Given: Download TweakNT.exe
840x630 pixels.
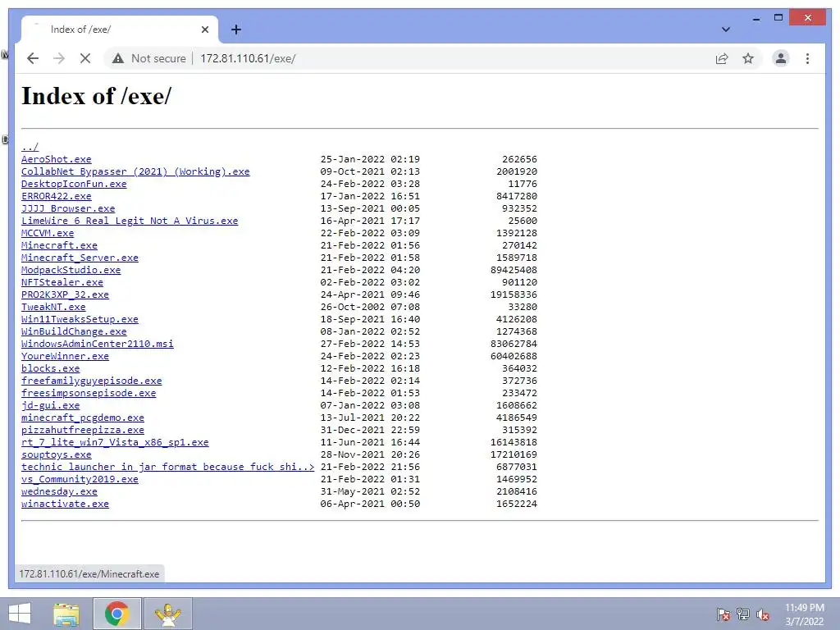Looking at the screenshot, I should 53,307.
